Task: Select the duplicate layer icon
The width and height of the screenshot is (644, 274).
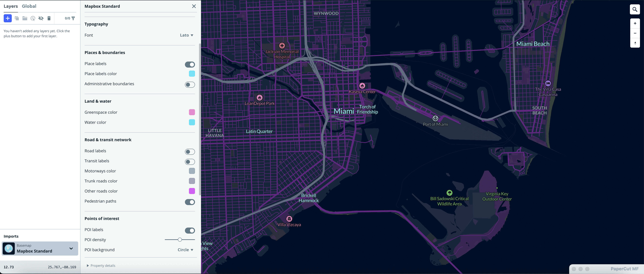Action: coord(17,18)
